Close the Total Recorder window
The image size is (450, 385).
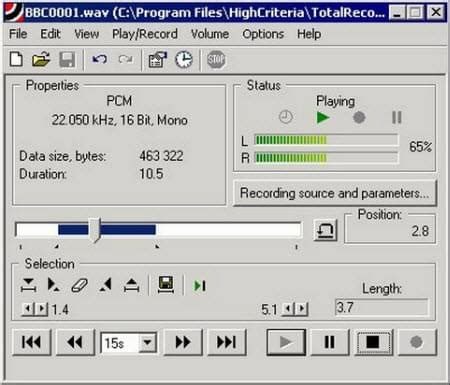tap(436, 13)
